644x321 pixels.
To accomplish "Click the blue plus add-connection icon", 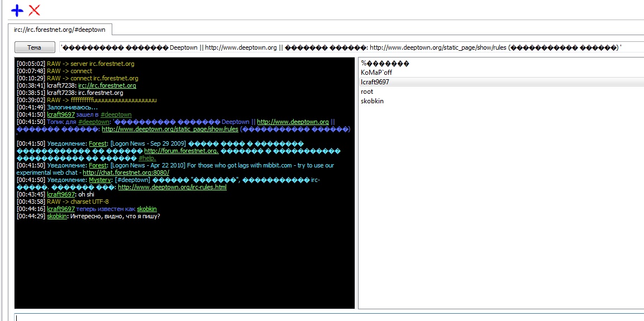I will tap(17, 10).
